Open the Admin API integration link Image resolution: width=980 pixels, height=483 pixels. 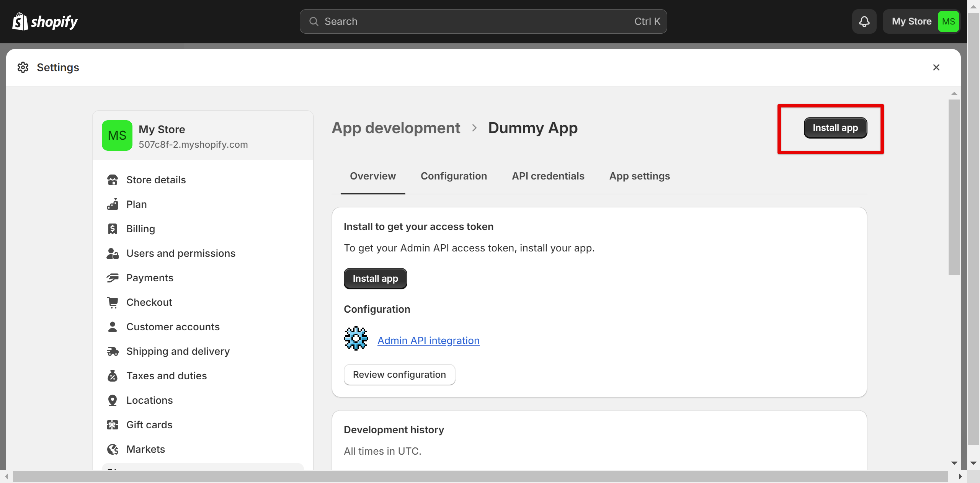pos(428,341)
